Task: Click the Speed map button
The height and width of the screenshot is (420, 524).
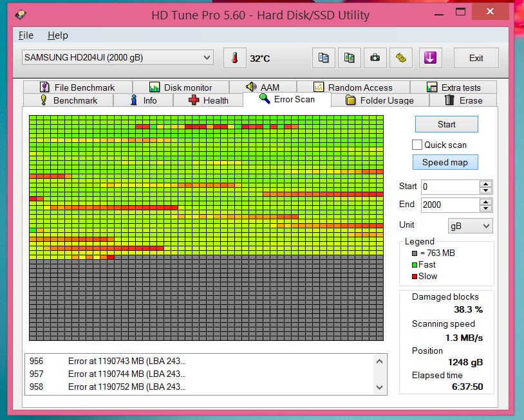Action: (445, 162)
